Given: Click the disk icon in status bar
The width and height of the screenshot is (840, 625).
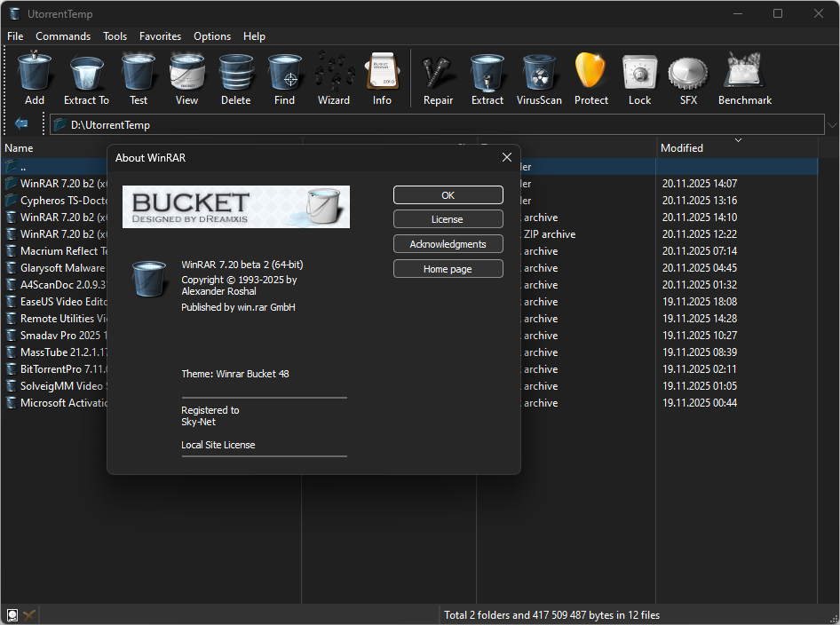Looking at the screenshot, I should (12, 615).
